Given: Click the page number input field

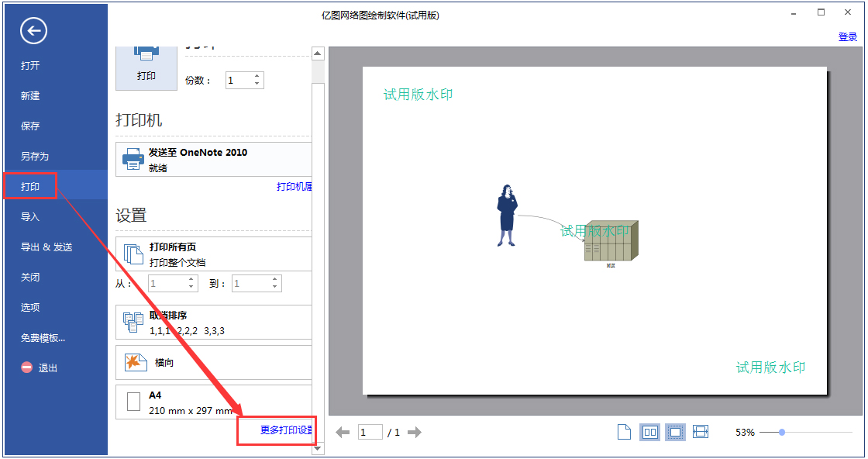Looking at the screenshot, I should pos(370,432).
